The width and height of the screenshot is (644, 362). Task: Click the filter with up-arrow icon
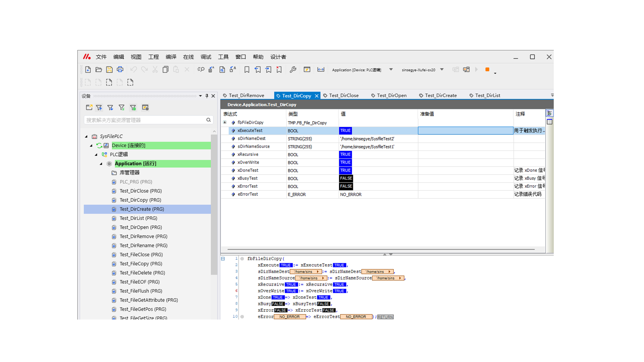pyautogui.click(x=99, y=108)
